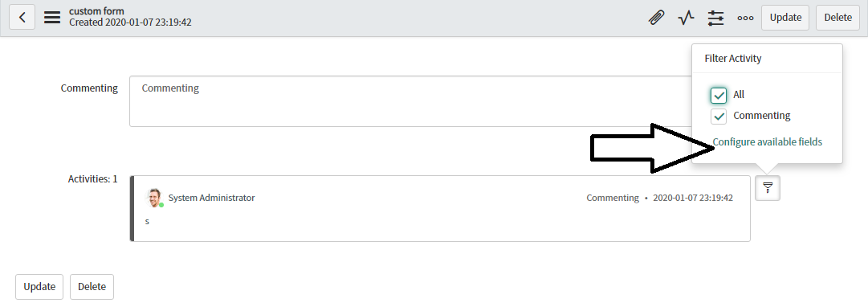The width and height of the screenshot is (868, 303).
Task: Click the bottom Update button
Action: coord(39,286)
